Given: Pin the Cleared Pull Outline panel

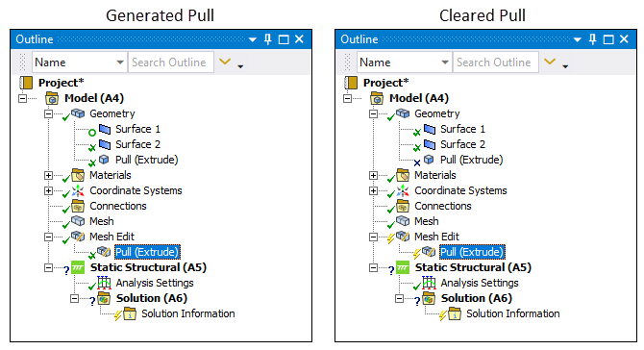Looking at the screenshot, I should [x=593, y=39].
